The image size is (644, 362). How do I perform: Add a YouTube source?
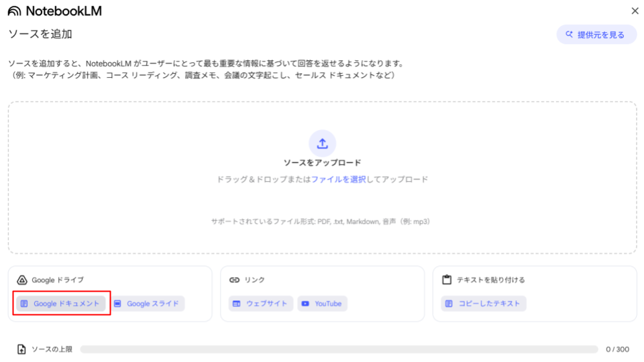[x=323, y=304]
